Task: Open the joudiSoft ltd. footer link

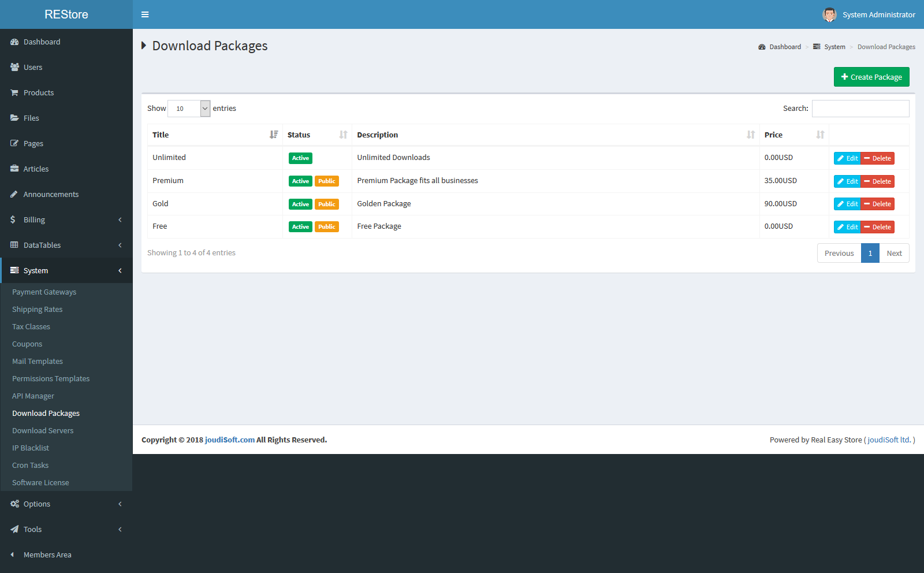Action: coord(889,440)
